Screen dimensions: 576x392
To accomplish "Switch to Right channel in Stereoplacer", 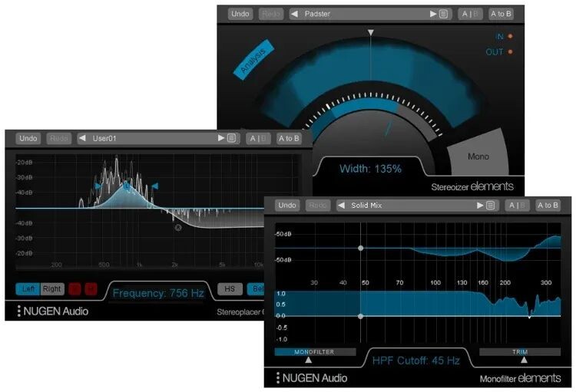I will point(51,289).
